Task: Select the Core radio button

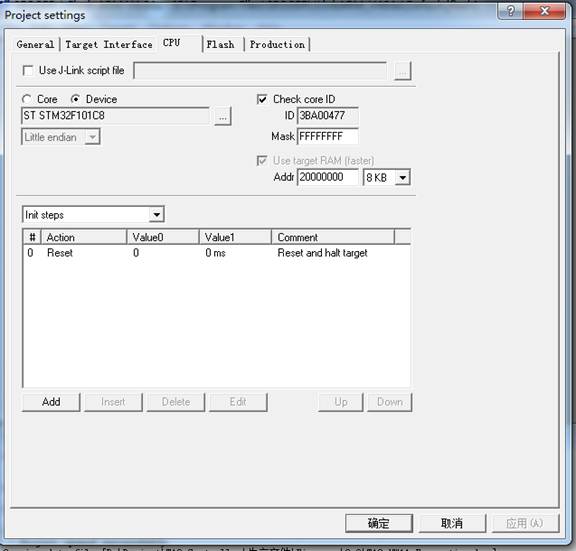Action: 26,99
